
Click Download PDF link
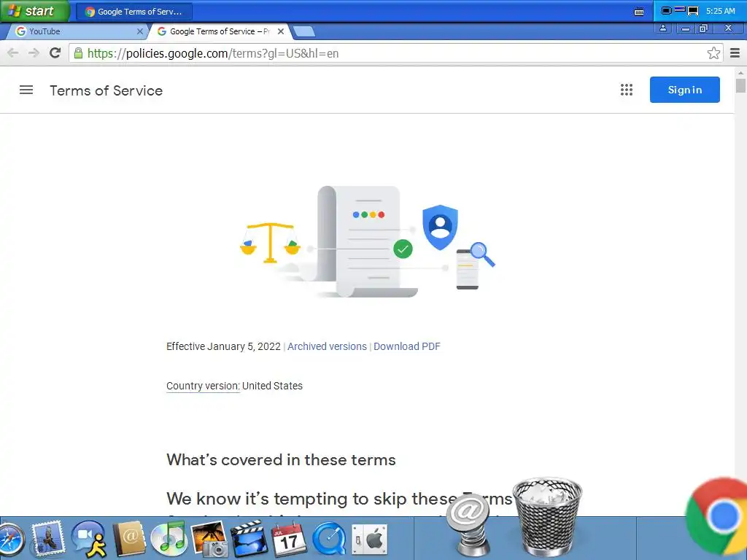click(407, 346)
